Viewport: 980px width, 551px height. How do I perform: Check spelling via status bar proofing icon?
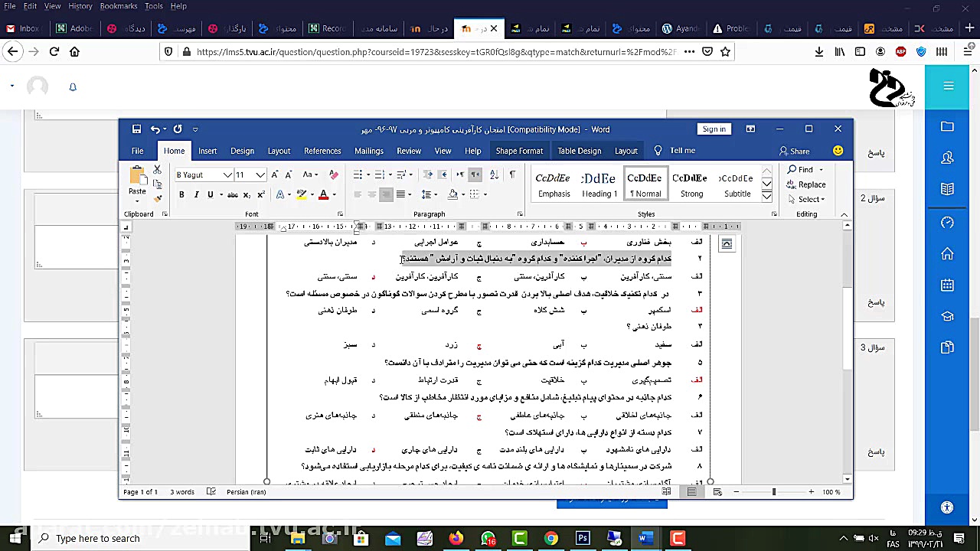pyautogui.click(x=211, y=492)
